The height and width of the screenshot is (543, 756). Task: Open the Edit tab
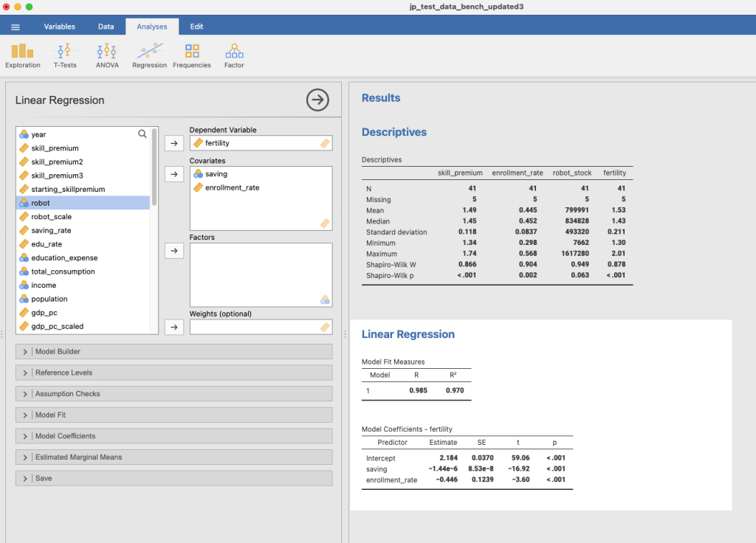[196, 27]
